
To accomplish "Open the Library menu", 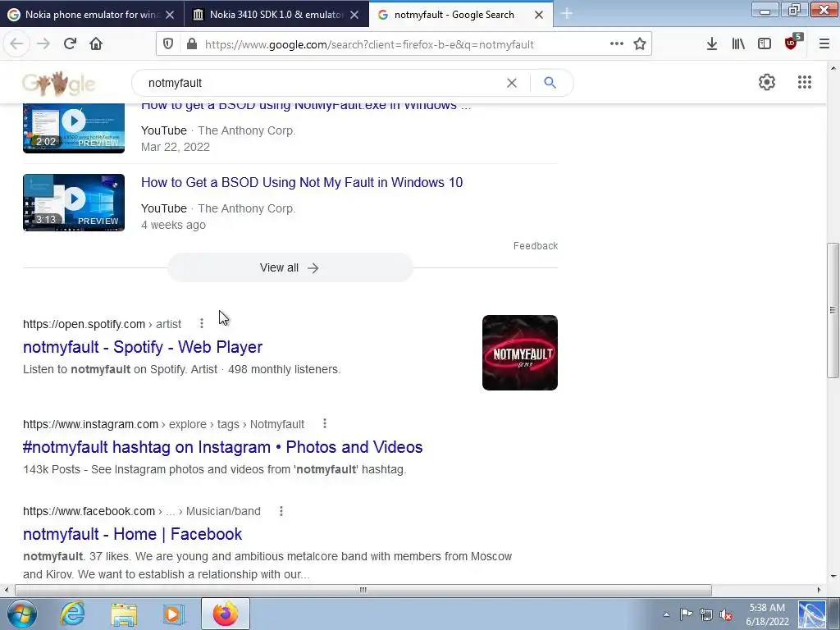I will [x=738, y=44].
